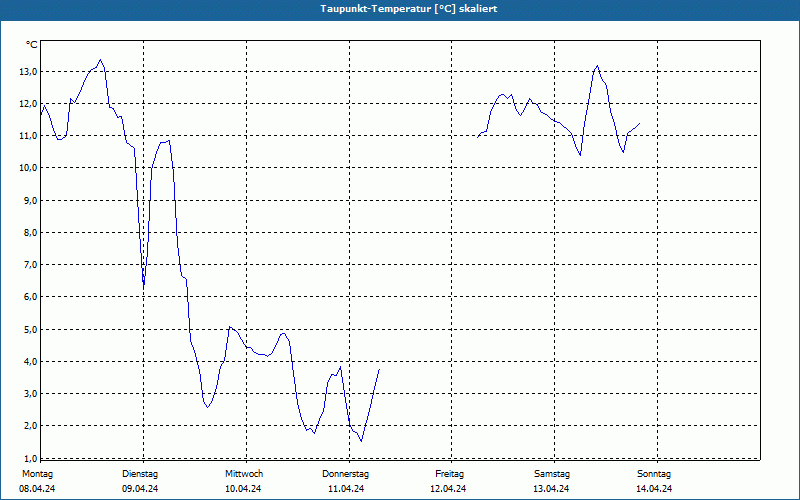Click the date 09.04.24
This screenshot has width=800, height=500.
(x=140, y=489)
